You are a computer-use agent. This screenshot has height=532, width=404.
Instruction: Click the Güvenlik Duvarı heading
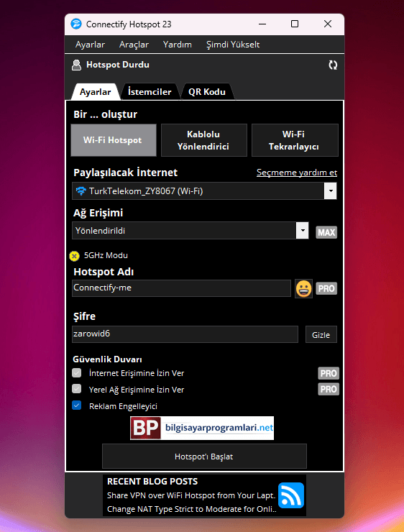108,359
